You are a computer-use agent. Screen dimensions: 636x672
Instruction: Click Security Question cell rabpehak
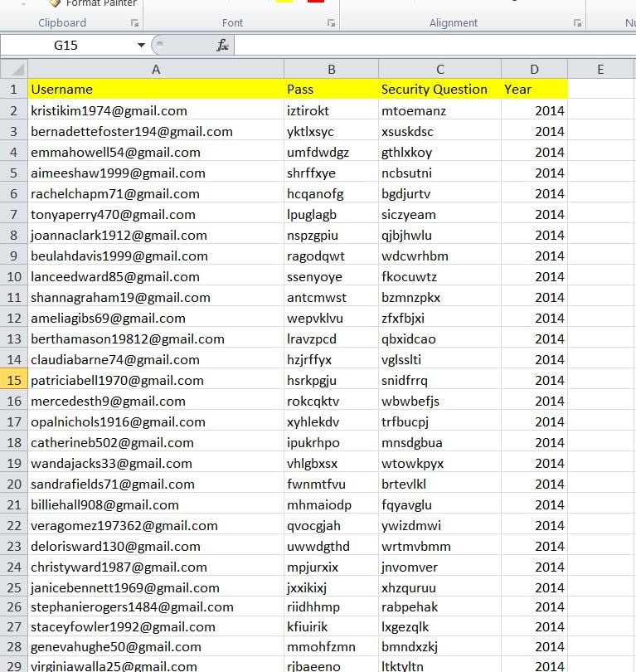[x=439, y=606]
